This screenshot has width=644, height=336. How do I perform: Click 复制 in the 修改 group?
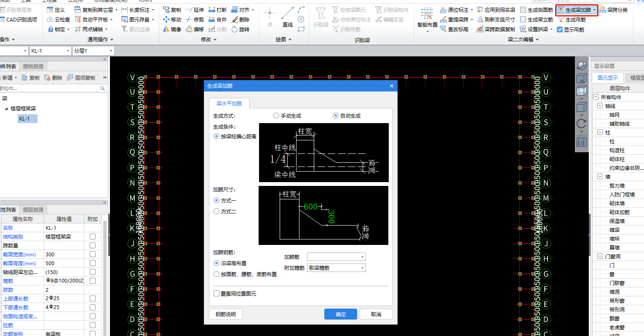point(172,10)
